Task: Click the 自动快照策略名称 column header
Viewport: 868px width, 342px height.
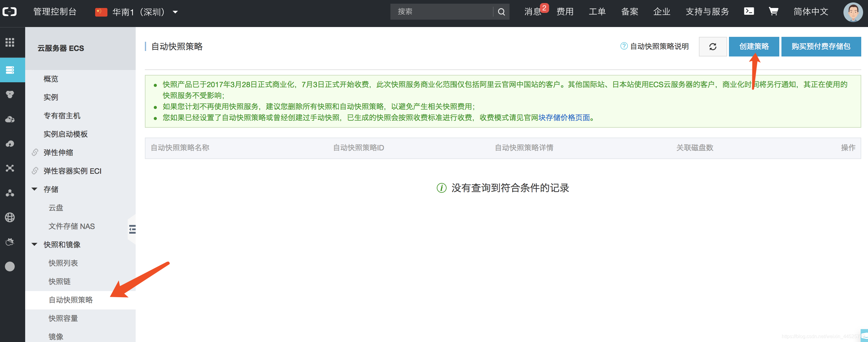Action: tap(180, 148)
